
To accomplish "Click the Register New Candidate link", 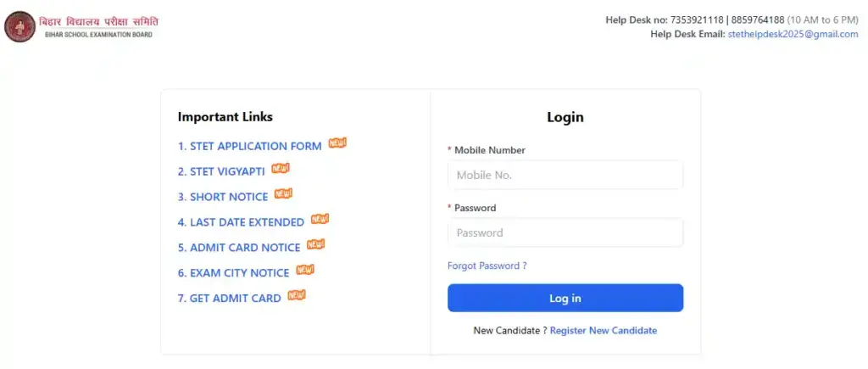I will click(603, 331).
